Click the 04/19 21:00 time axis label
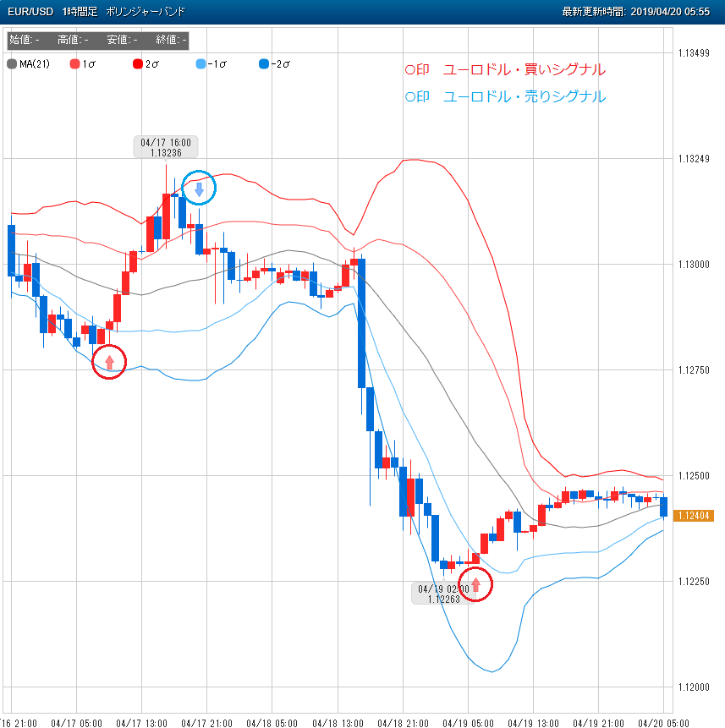725x728 pixels. (598, 723)
